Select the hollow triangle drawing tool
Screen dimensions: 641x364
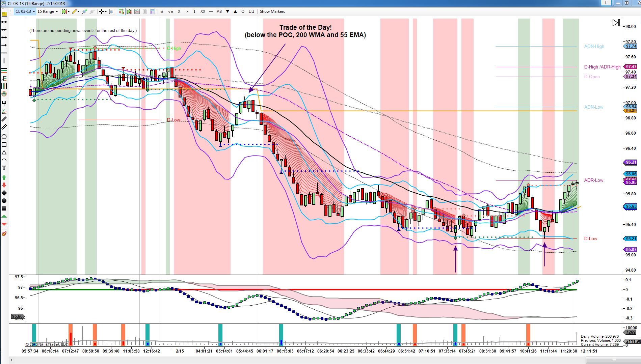(4, 152)
